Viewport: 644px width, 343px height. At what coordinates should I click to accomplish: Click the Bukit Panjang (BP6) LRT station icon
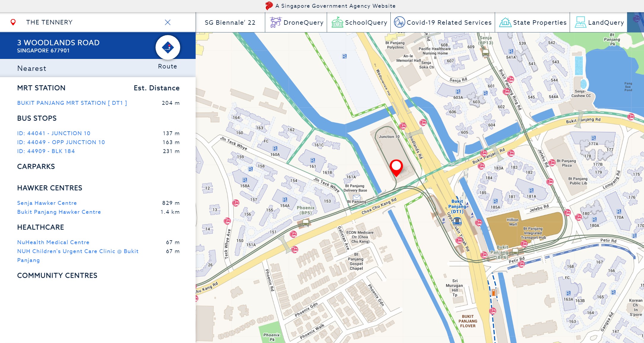click(x=515, y=252)
